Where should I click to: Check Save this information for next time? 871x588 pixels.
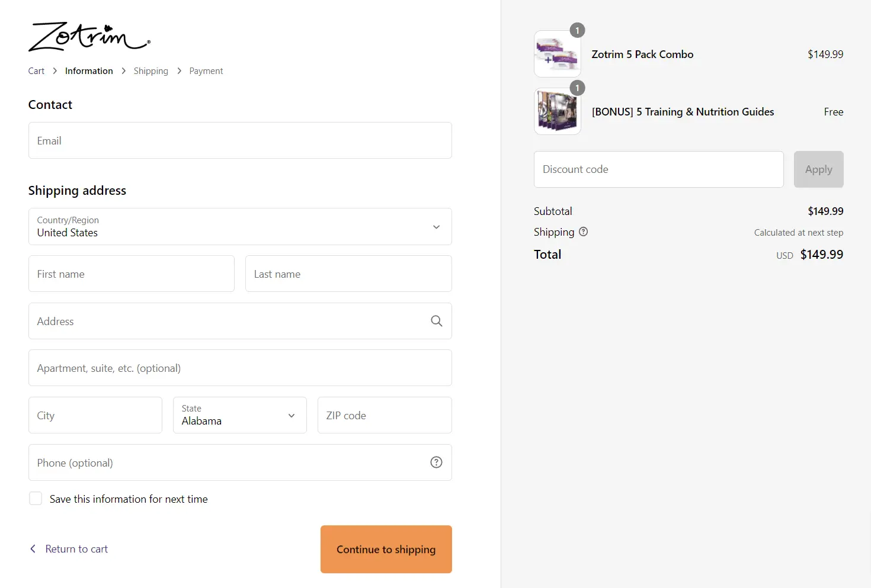pyautogui.click(x=36, y=499)
